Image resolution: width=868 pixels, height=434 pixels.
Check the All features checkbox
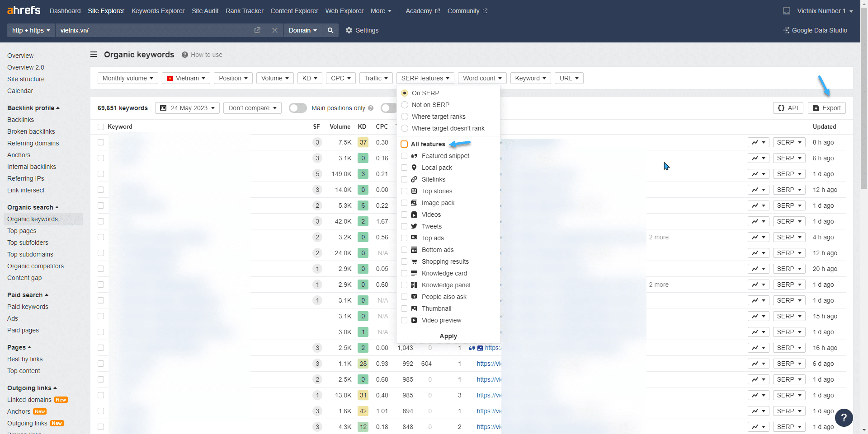pyautogui.click(x=404, y=144)
